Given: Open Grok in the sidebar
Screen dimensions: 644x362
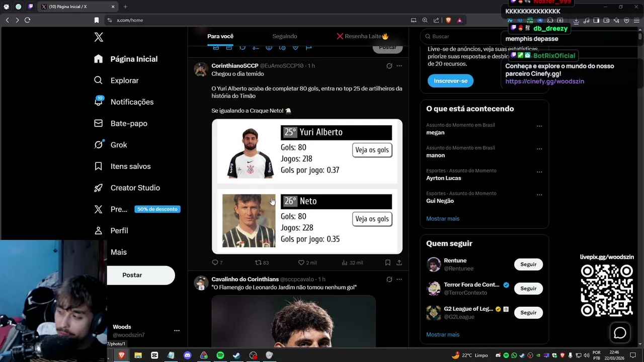Looking at the screenshot, I should [111, 145].
